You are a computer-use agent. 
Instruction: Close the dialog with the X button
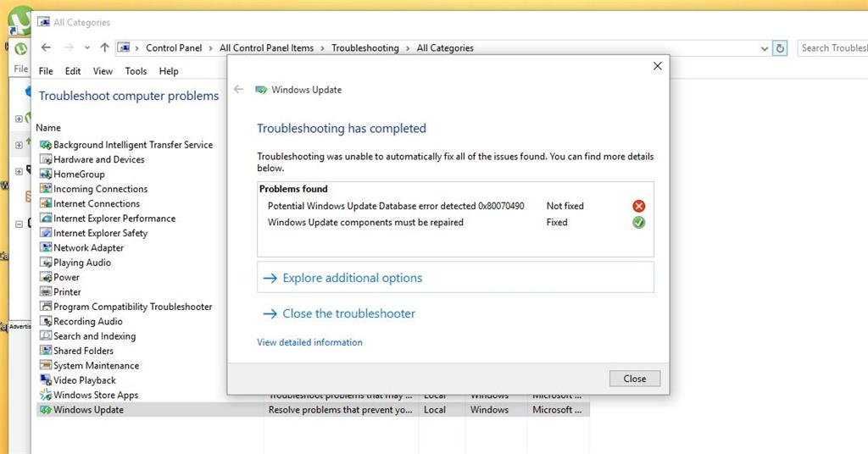pos(657,66)
